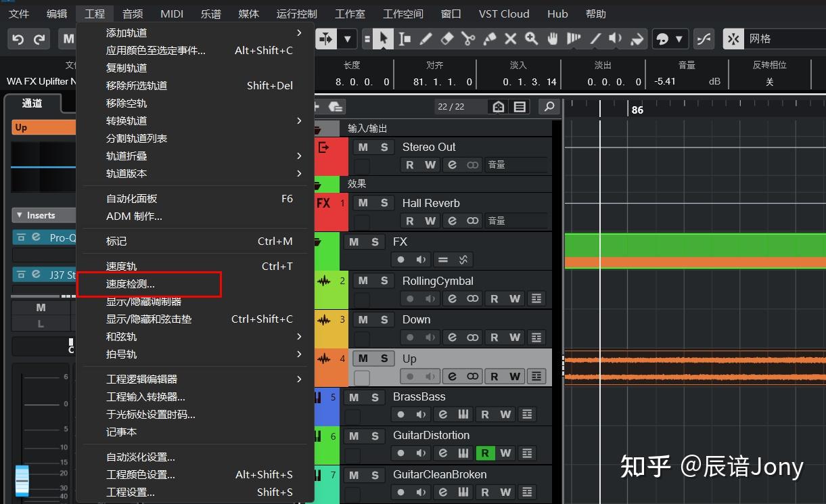
Task: Solo the Hall Reverb FX channel
Action: point(384,203)
